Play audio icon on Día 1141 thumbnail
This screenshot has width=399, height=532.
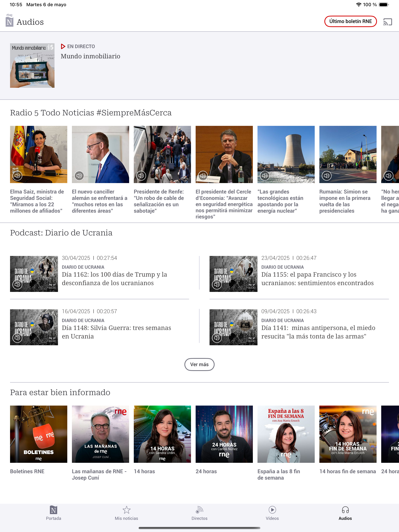pyautogui.click(x=217, y=338)
